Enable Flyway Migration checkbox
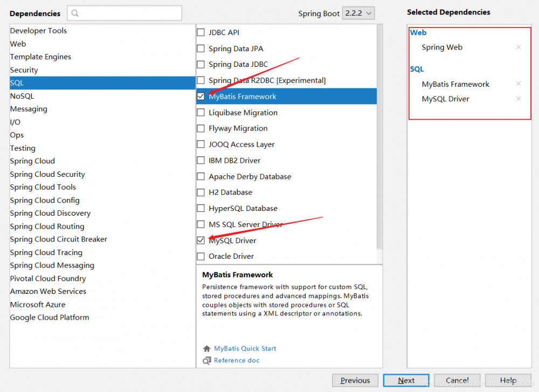This screenshot has height=392, width=539. (x=201, y=128)
